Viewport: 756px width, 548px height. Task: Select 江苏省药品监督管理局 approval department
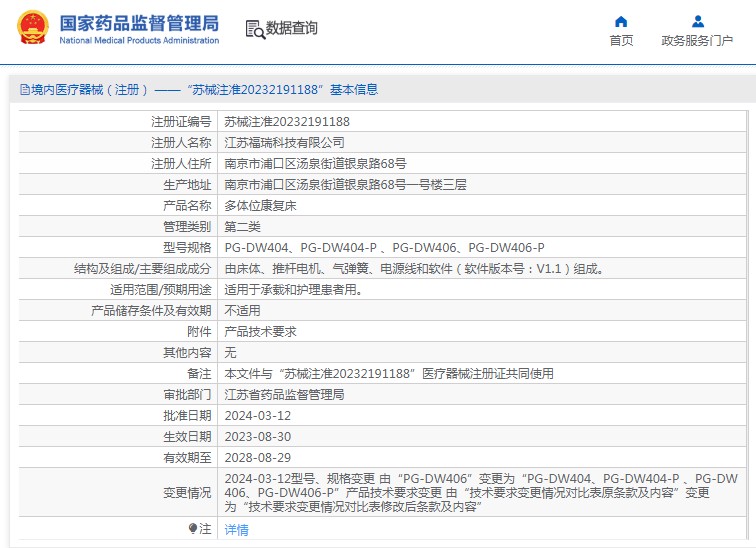(284, 395)
